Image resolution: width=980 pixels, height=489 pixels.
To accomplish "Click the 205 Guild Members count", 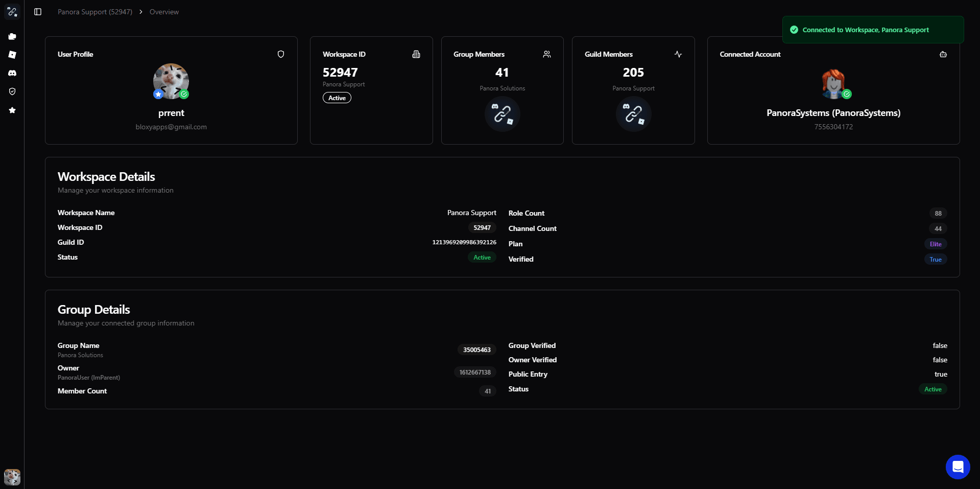I will pyautogui.click(x=633, y=73).
